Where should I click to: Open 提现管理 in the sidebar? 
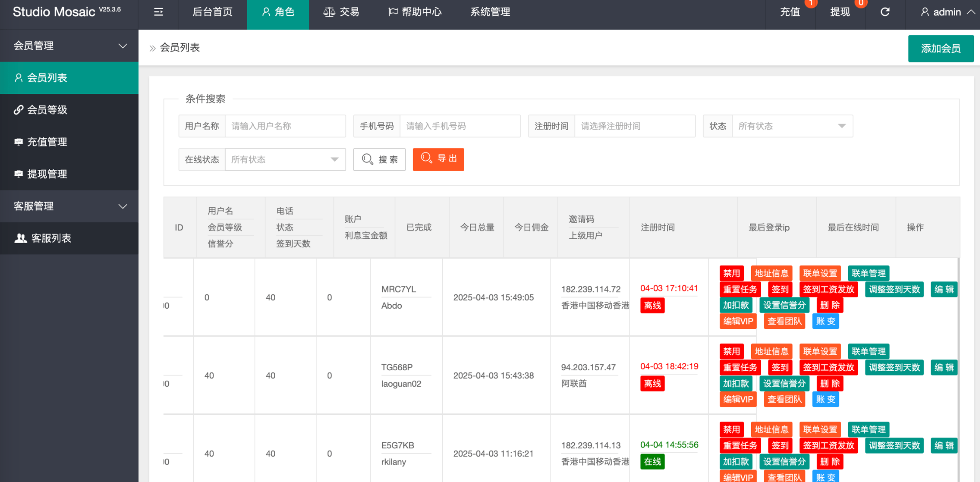pyautogui.click(x=47, y=174)
